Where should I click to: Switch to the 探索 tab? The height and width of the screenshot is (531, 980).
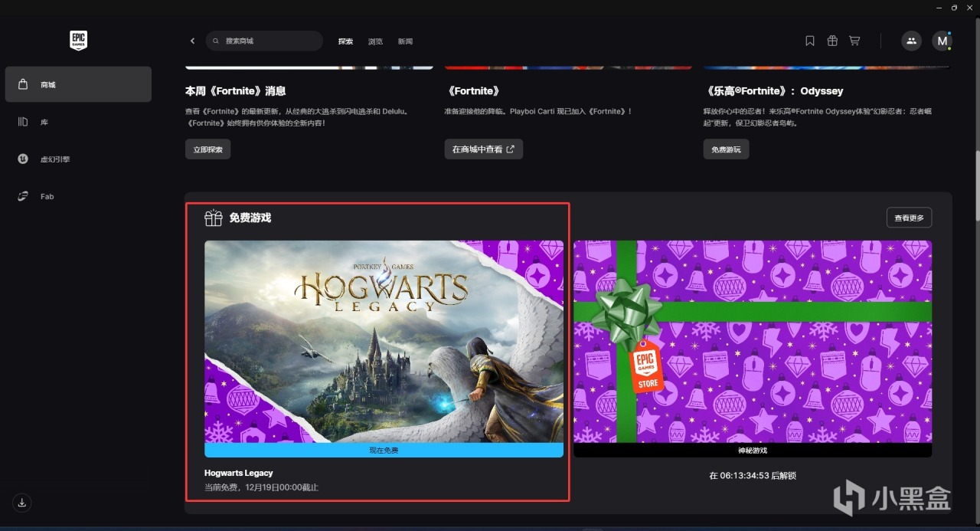345,41
